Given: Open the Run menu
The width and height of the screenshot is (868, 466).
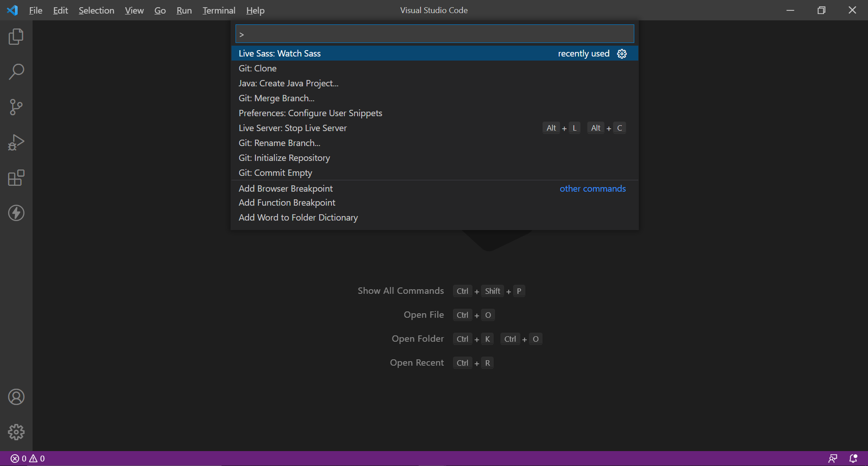Looking at the screenshot, I should pyautogui.click(x=184, y=10).
